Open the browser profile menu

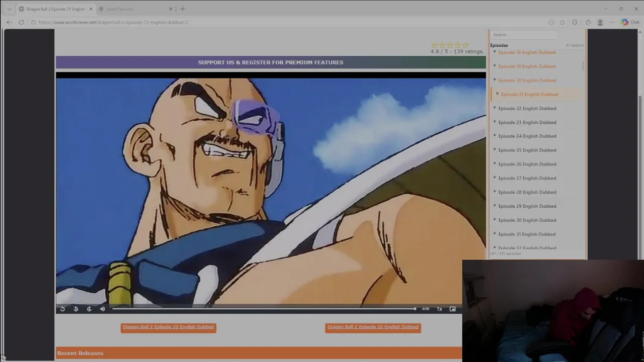point(600,22)
